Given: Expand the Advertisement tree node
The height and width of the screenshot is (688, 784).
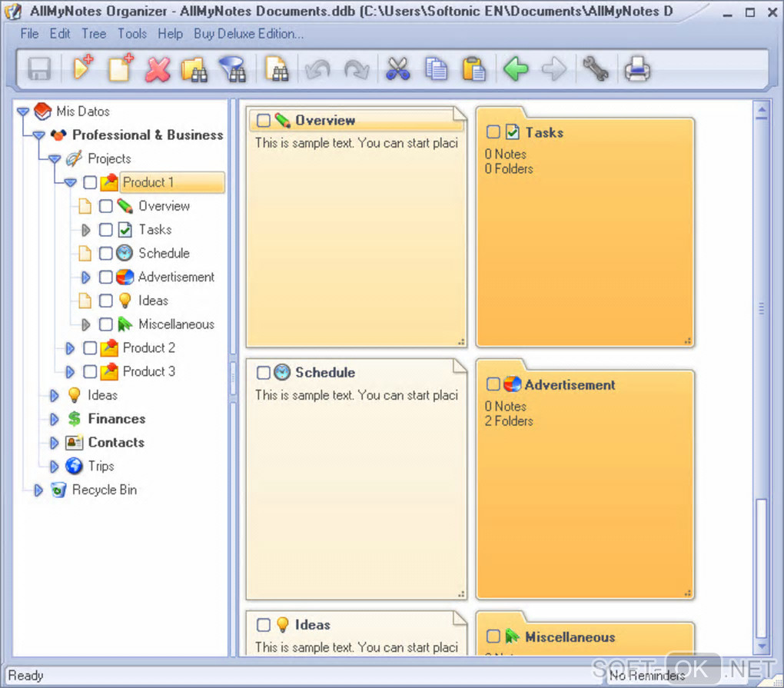Looking at the screenshot, I should (x=85, y=277).
